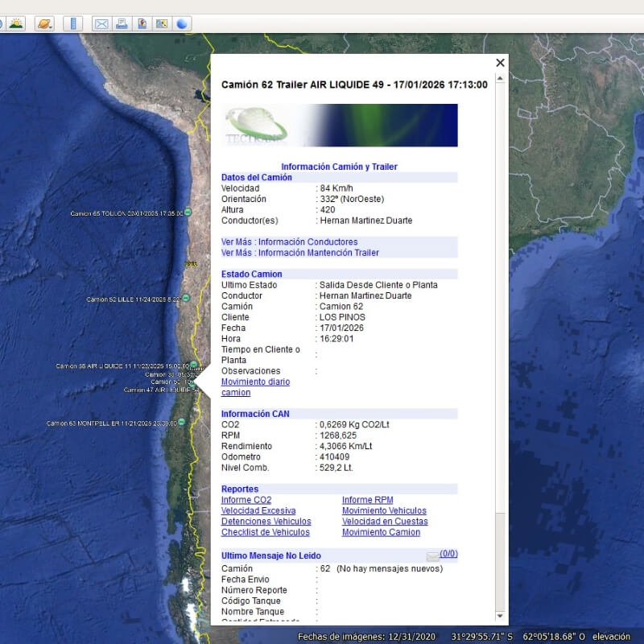This screenshot has width=644, height=644.
Task: Click the view in Google Maps icon
Action: click(162, 23)
